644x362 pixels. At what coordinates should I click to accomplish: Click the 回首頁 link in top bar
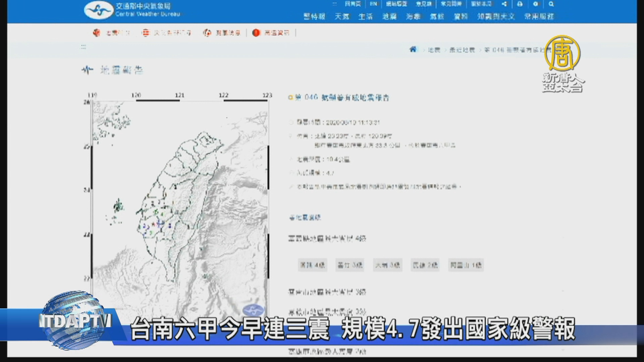pyautogui.click(x=353, y=4)
